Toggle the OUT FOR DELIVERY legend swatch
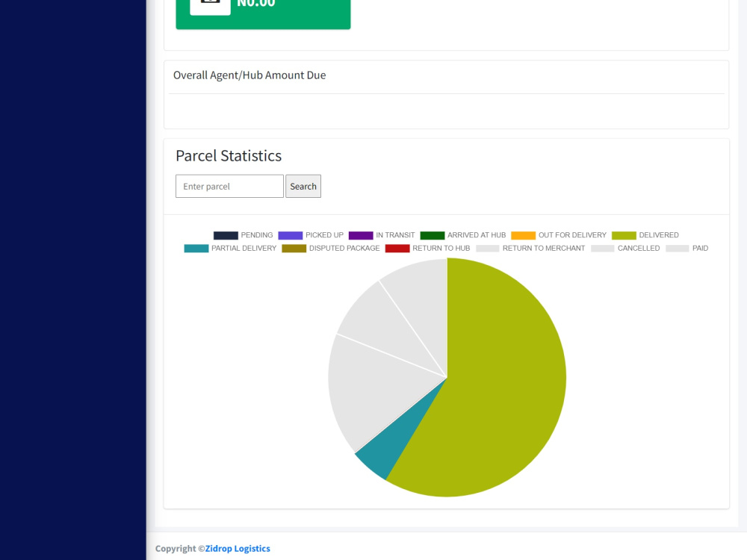The width and height of the screenshot is (747, 560). click(x=523, y=235)
